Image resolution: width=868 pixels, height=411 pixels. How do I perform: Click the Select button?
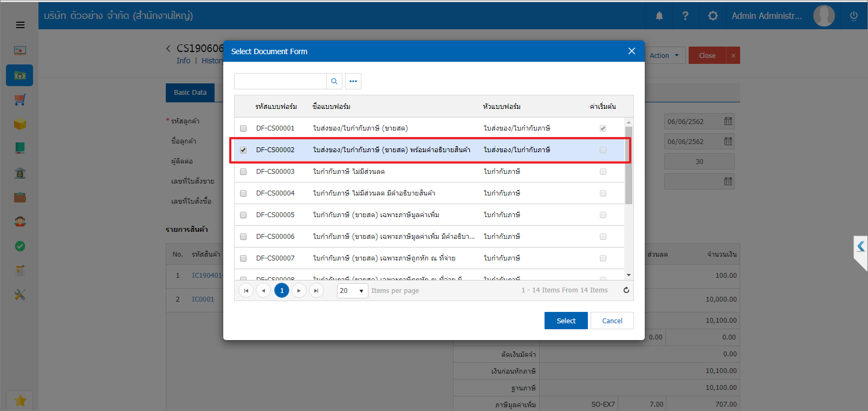[x=566, y=321]
